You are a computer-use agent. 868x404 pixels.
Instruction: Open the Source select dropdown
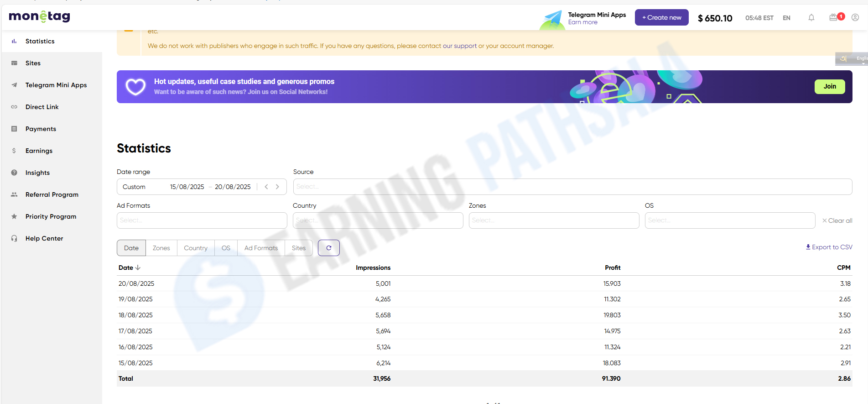572,187
